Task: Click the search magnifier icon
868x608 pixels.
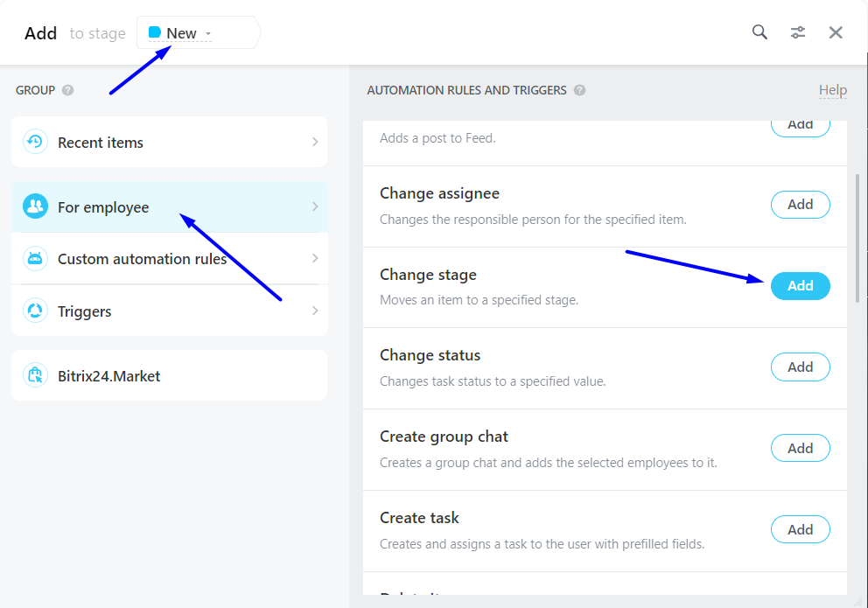Action: point(759,32)
